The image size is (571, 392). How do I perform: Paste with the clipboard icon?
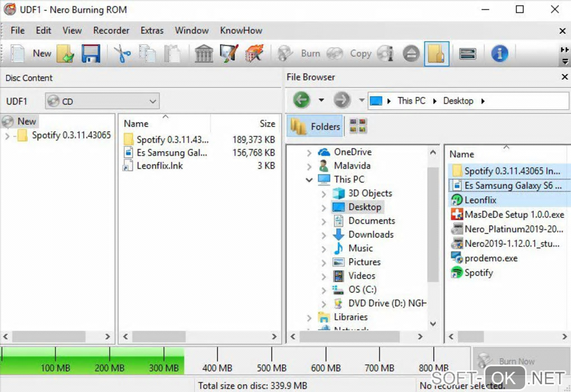tap(172, 54)
